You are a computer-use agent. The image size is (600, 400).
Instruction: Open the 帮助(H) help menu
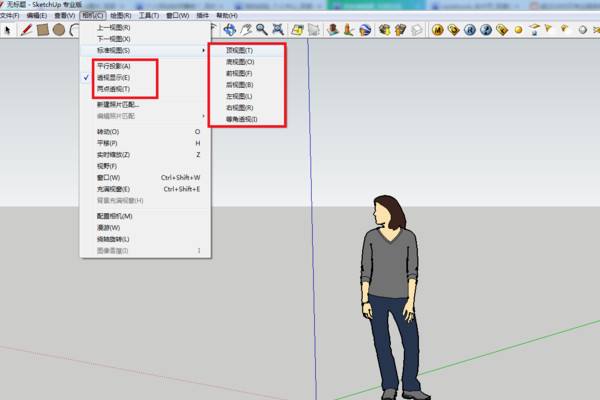[x=227, y=15]
